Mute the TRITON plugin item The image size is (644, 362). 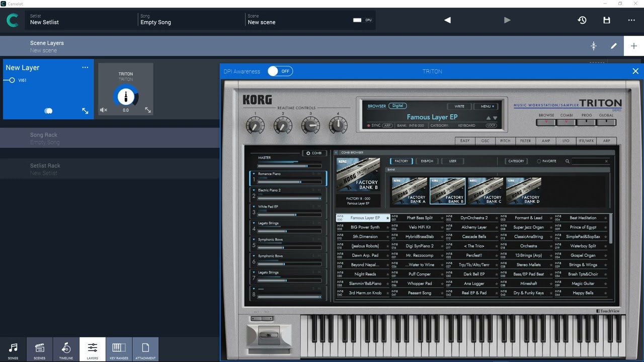[x=103, y=110]
